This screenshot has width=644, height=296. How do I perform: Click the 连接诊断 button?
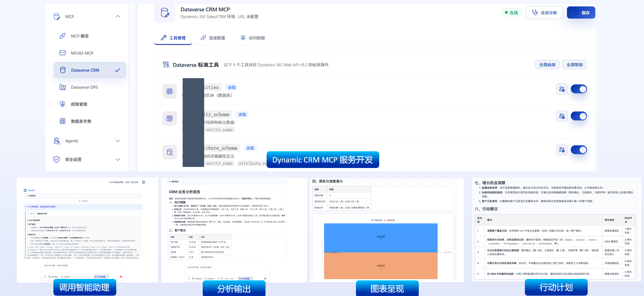click(544, 13)
